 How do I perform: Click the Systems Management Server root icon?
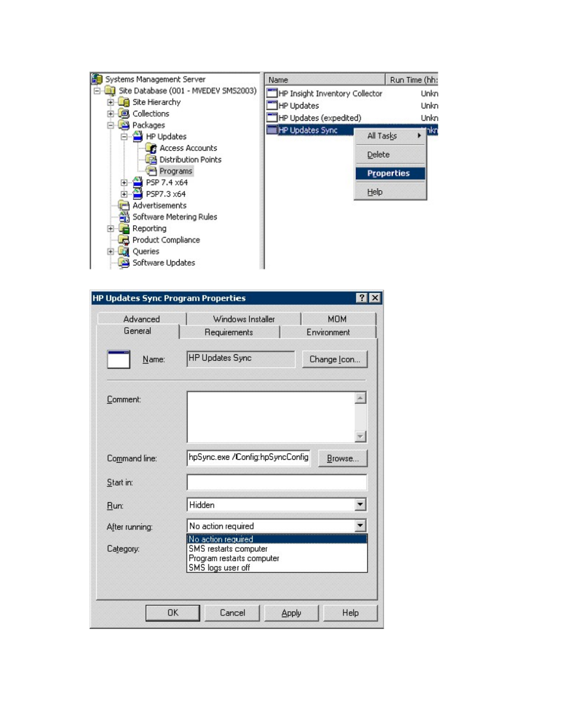point(97,79)
